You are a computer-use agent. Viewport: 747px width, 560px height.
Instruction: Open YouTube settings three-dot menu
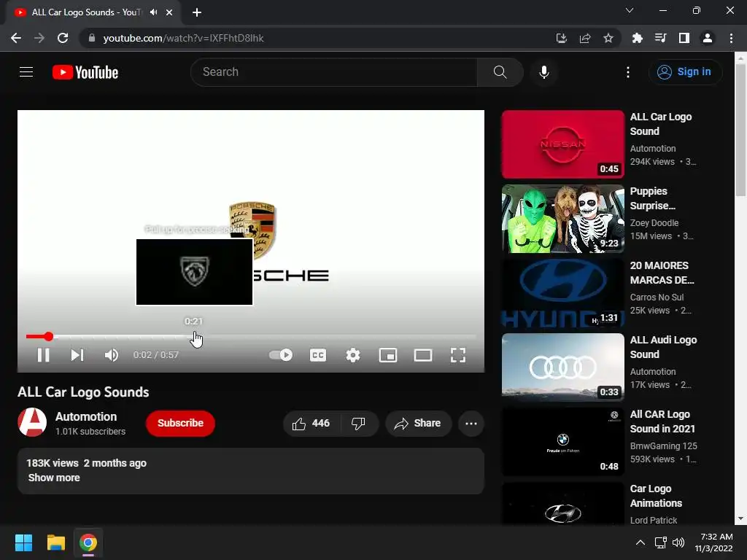(x=628, y=72)
